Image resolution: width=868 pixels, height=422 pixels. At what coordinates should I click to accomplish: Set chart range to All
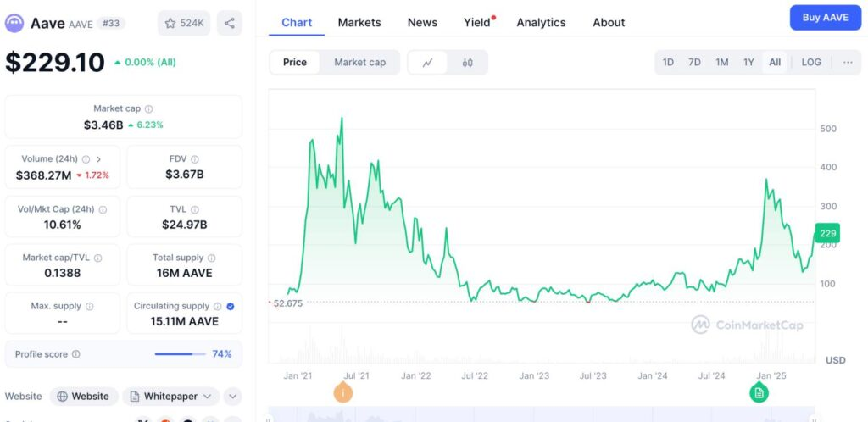775,63
